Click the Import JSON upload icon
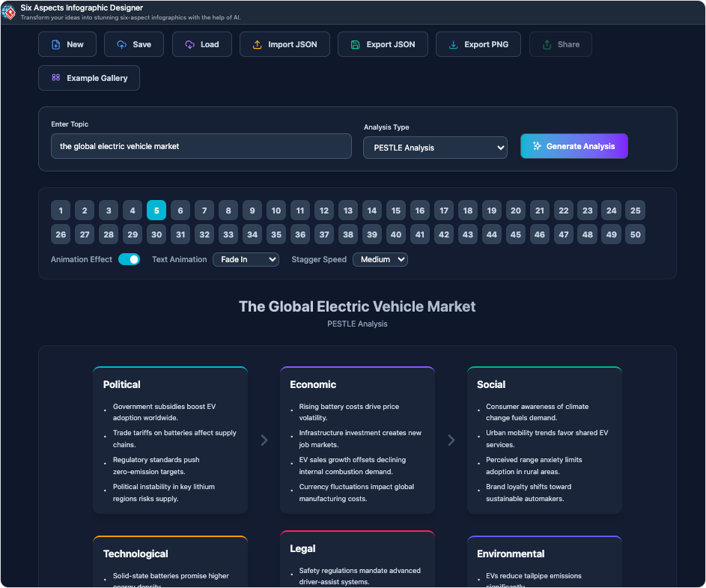The height and width of the screenshot is (588, 706). pyautogui.click(x=258, y=45)
